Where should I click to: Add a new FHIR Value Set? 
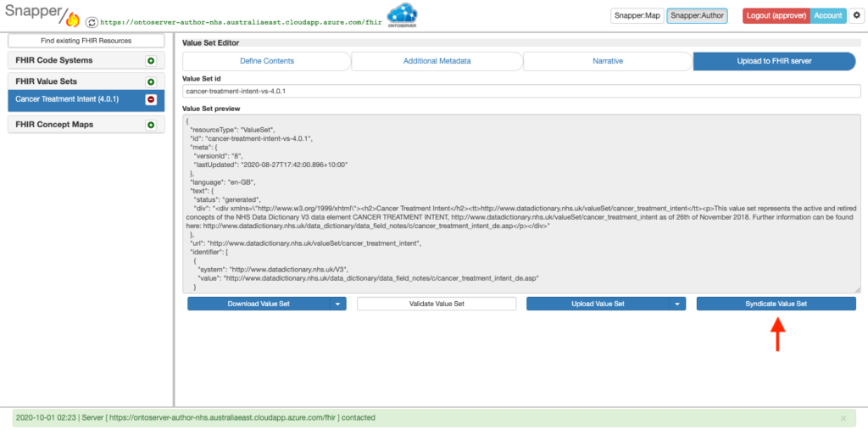click(x=151, y=82)
